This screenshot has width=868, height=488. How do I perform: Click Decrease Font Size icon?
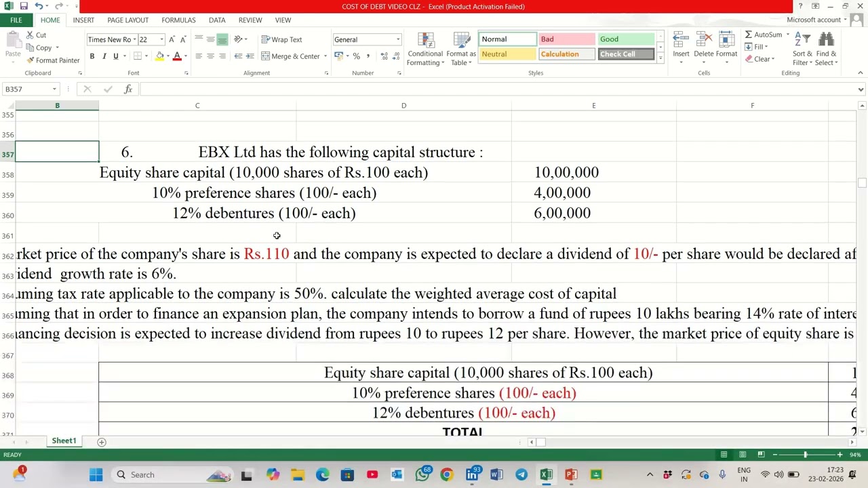[x=182, y=39]
